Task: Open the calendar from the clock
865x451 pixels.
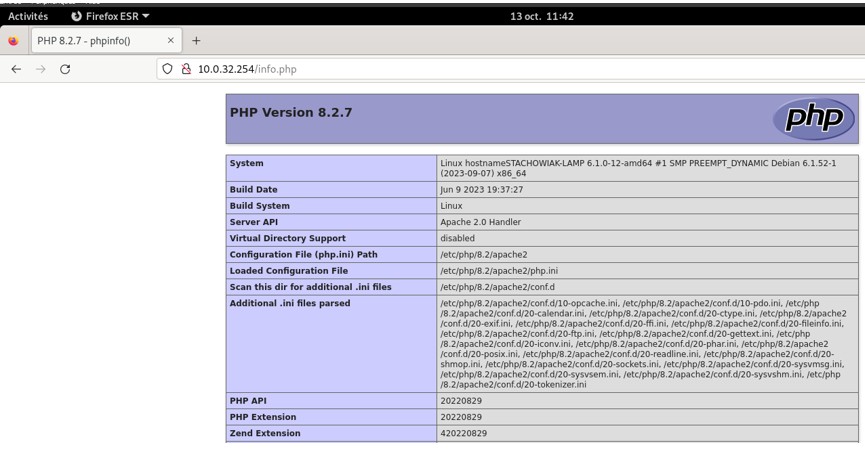Action: click(541, 16)
